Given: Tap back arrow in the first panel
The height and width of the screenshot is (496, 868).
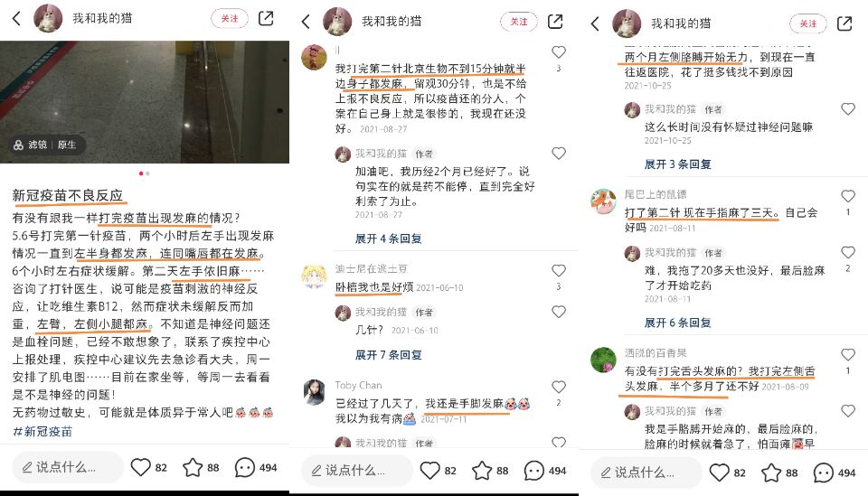Looking at the screenshot, I should (x=16, y=19).
